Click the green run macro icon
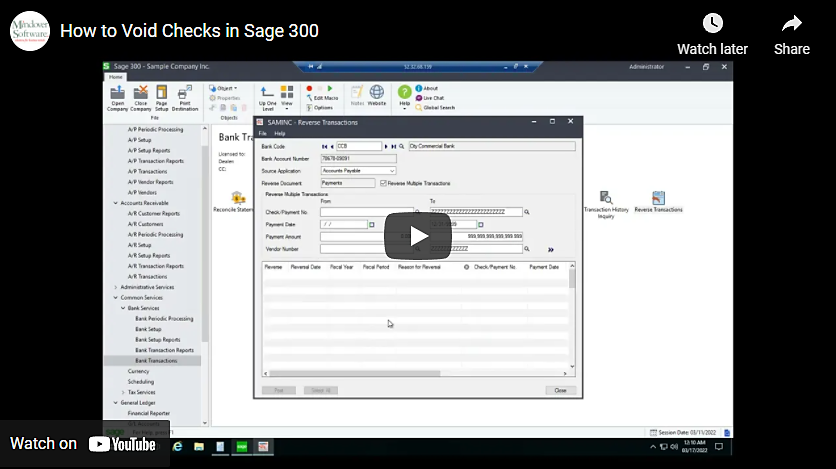Viewport: 836px width, 469px height. 330,88
